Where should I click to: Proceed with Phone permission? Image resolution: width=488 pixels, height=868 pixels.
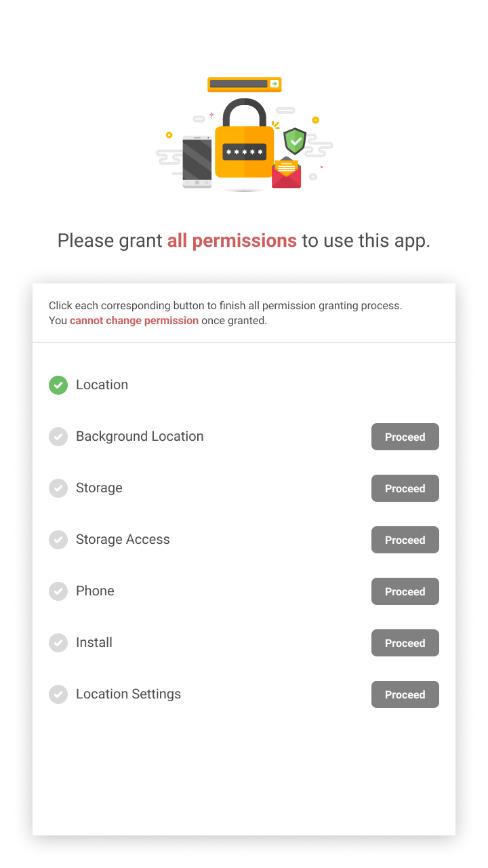pyautogui.click(x=405, y=591)
